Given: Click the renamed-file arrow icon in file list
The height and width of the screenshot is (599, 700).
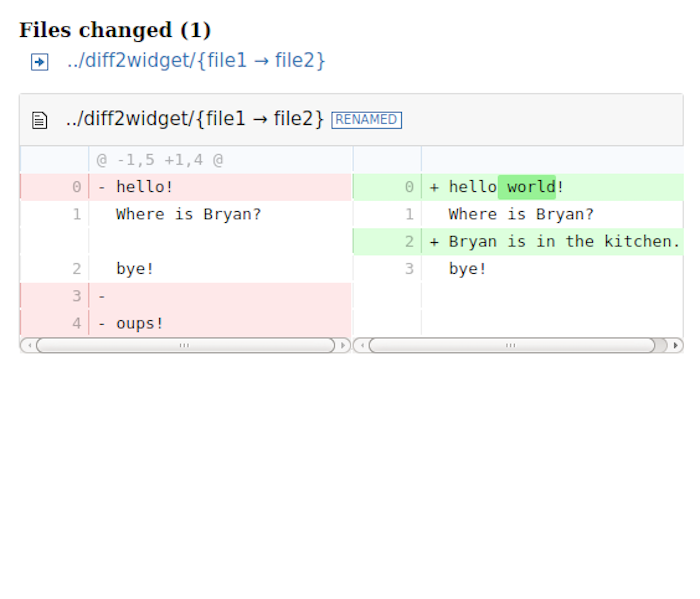Looking at the screenshot, I should [39, 62].
